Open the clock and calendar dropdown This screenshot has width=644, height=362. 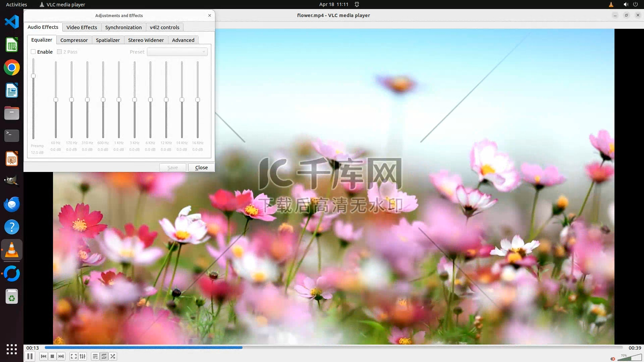pos(333,4)
